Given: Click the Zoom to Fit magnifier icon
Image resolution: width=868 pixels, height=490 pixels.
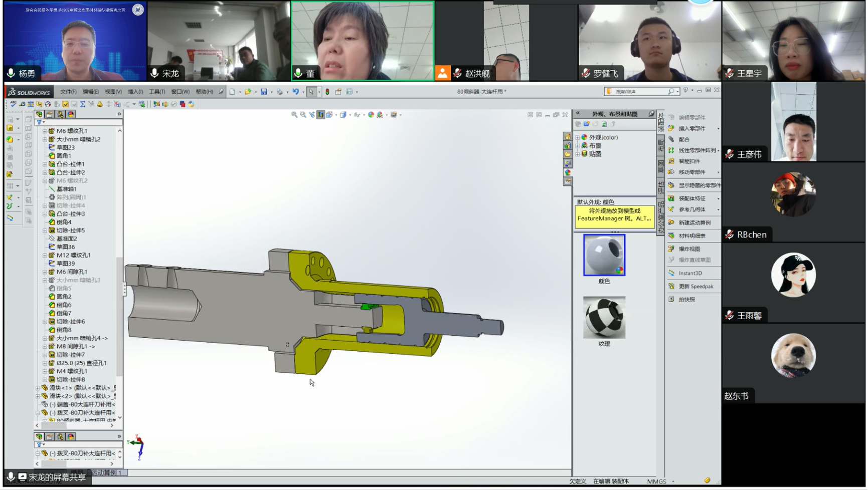Looking at the screenshot, I should click(294, 115).
